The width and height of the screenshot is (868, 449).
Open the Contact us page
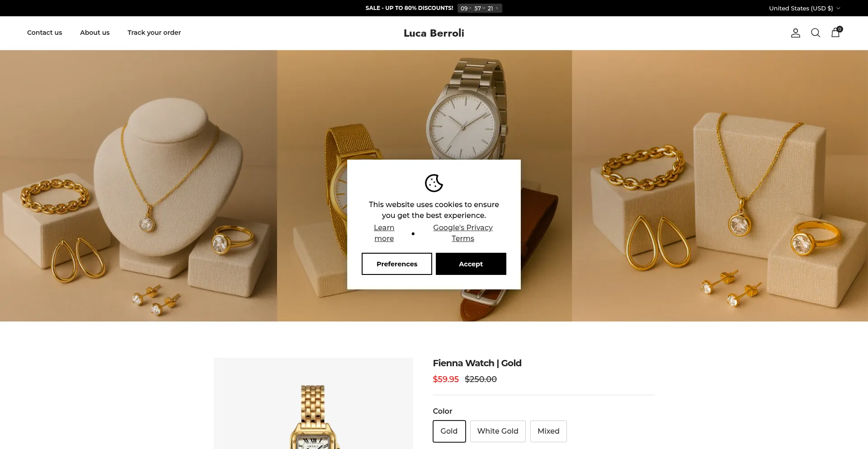tap(44, 33)
